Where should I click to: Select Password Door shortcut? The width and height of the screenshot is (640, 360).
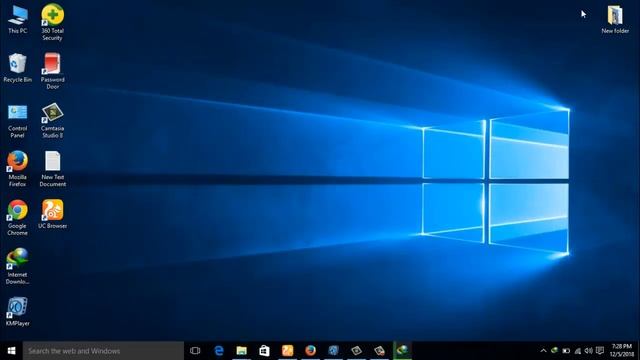tap(52, 71)
